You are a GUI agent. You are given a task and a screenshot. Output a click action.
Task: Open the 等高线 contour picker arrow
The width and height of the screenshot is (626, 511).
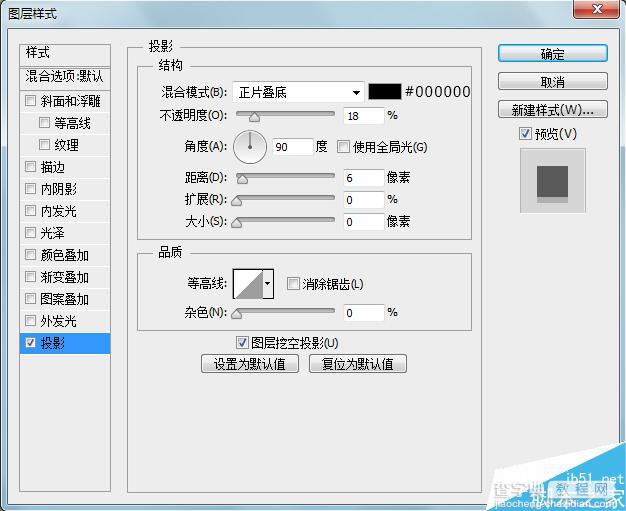pos(268,284)
